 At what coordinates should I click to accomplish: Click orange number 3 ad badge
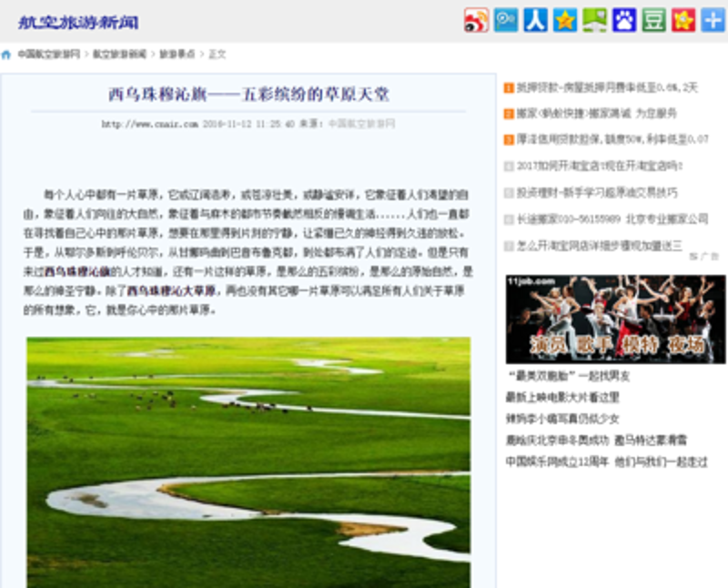point(509,139)
